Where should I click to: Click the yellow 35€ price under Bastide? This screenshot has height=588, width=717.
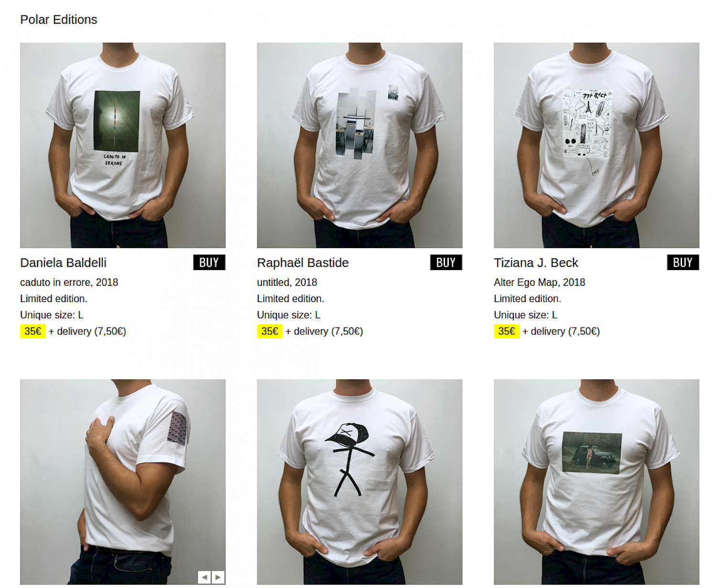270,331
